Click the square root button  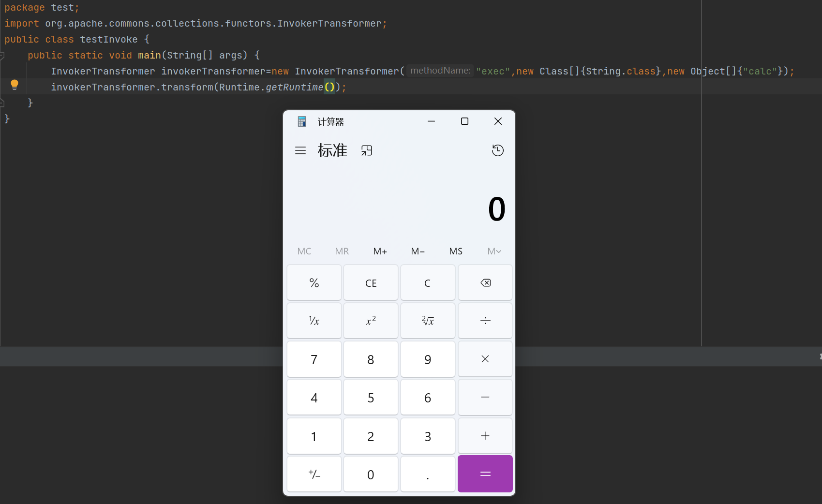pyautogui.click(x=428, y=321)
